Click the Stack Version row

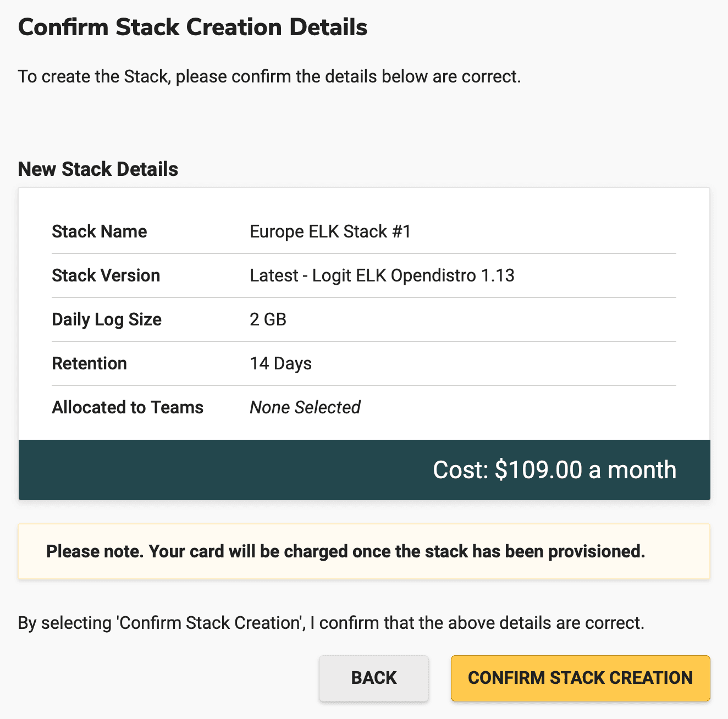point(363,275)
